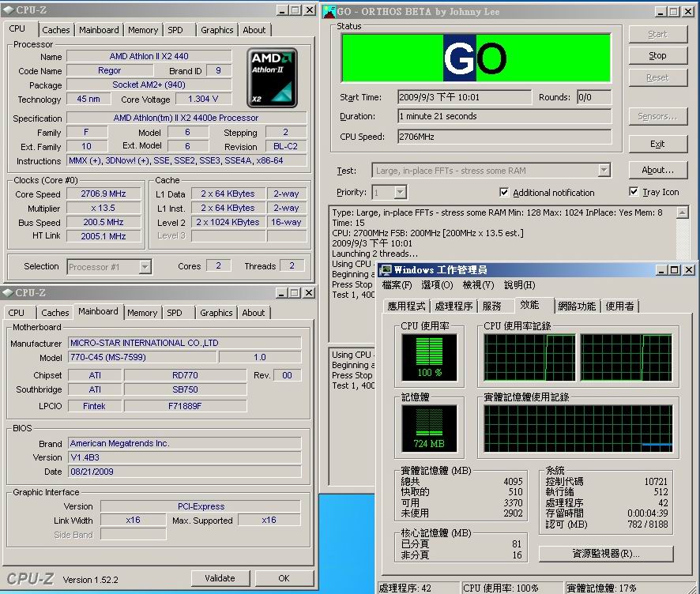This screenshot has width=700, height=594.
Task: Click the processor name 'AMD Athlon II X2 440'
Action: point(149,56)
